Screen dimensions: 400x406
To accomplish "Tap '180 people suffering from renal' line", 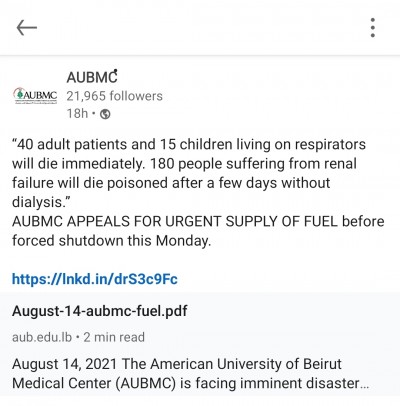I will (x=253, y=164).
